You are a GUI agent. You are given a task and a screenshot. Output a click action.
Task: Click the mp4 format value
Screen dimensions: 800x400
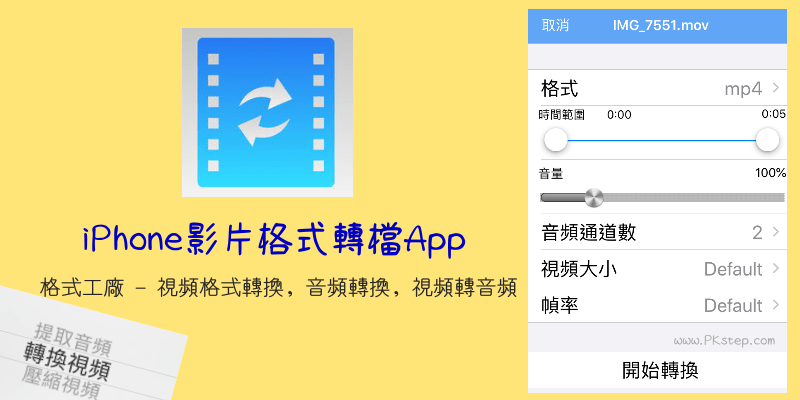743,89
